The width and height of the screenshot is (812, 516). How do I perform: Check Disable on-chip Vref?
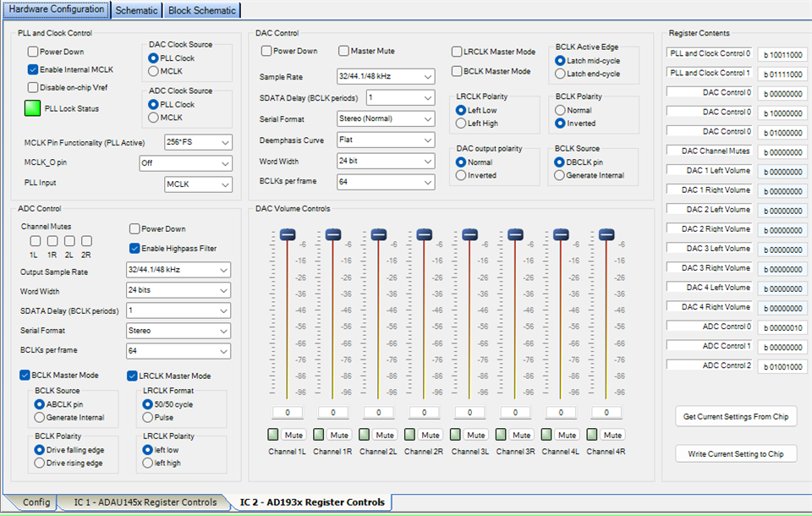pos(33,87)
